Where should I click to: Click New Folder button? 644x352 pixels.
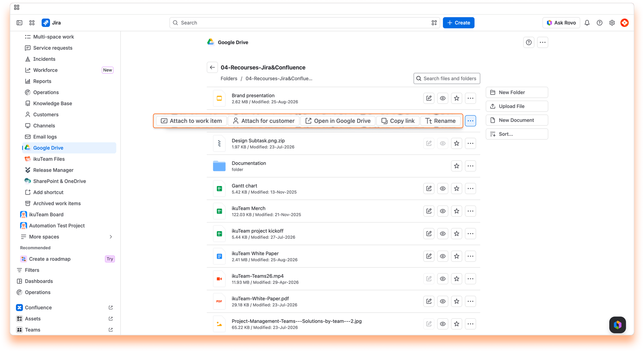517,92
